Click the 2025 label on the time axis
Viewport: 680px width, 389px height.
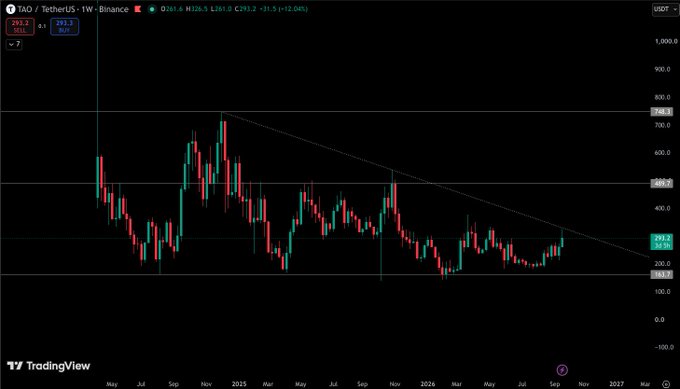[x=239, y=384]
